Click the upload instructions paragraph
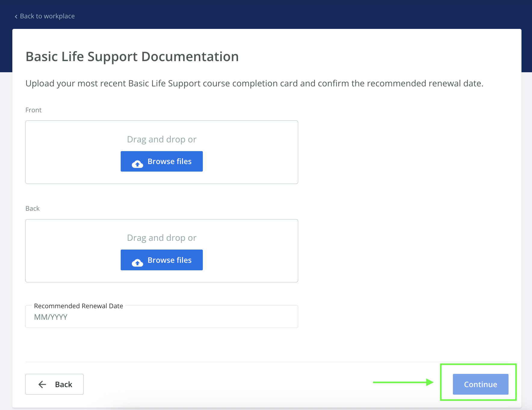Screen dimensions: 532x410 (254, 83)
